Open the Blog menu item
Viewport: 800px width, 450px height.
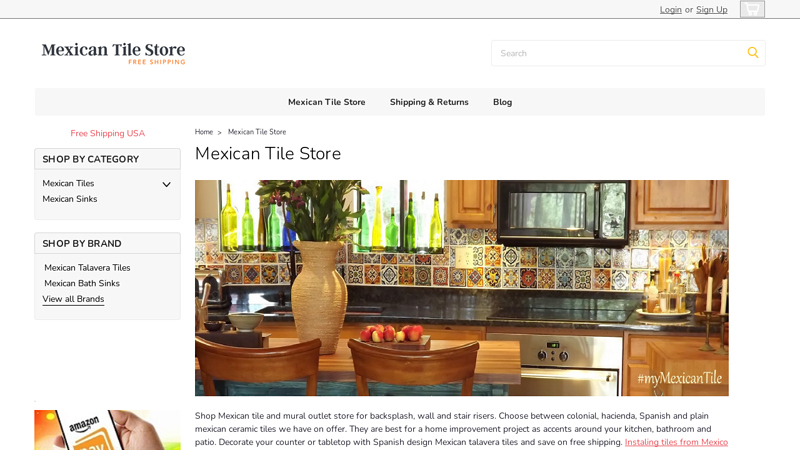point(502,102)
